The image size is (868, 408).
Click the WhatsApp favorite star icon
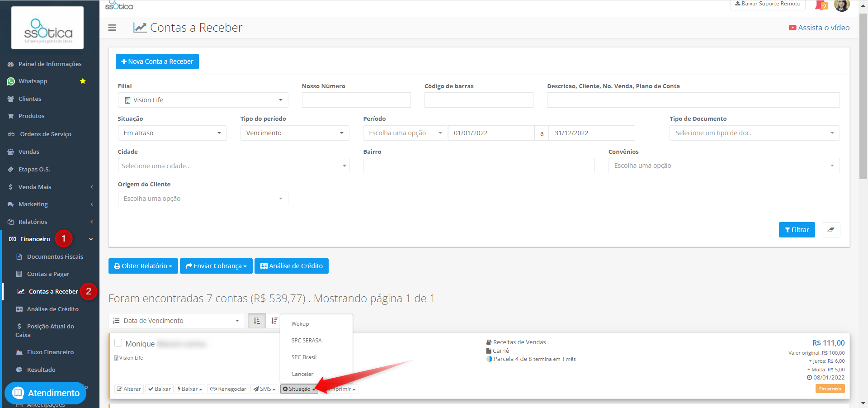point(83,81)
